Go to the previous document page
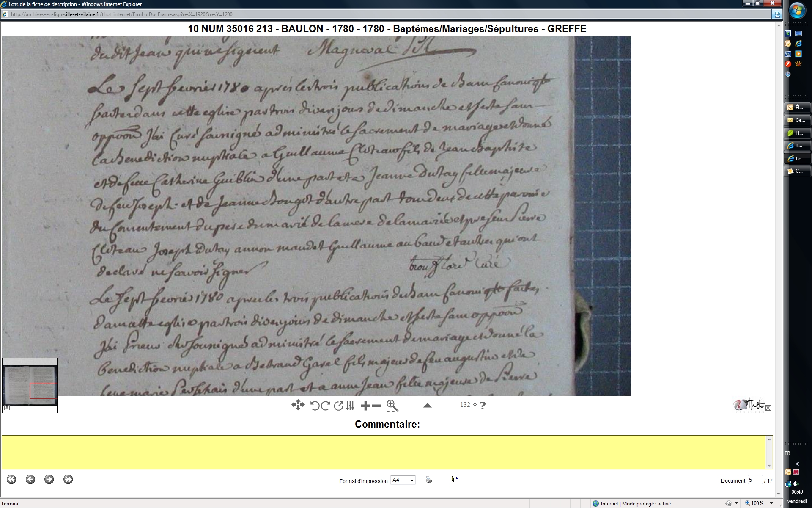Viewport: 812px width, 508px height. pos(30,479)
